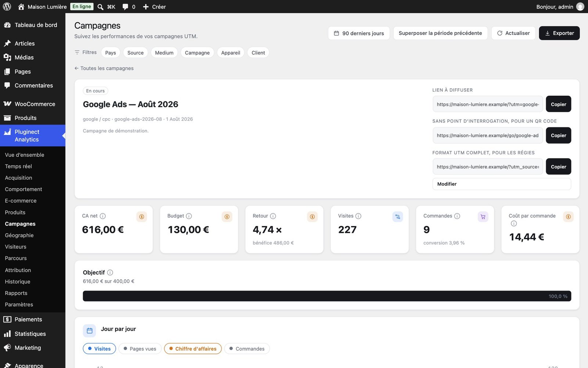
Task: Open Géographie in the sidebar
Action: click(x=19, y=235)
